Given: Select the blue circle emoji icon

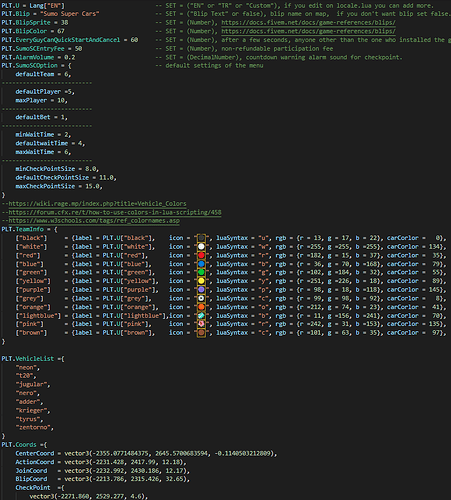Looking at the screenshot, I should click(x=201, y=264).
